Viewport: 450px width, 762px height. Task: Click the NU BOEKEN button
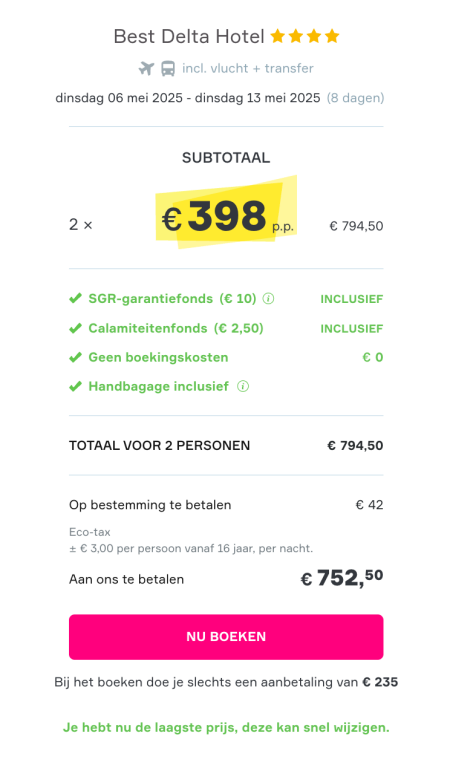click(226, 637)
